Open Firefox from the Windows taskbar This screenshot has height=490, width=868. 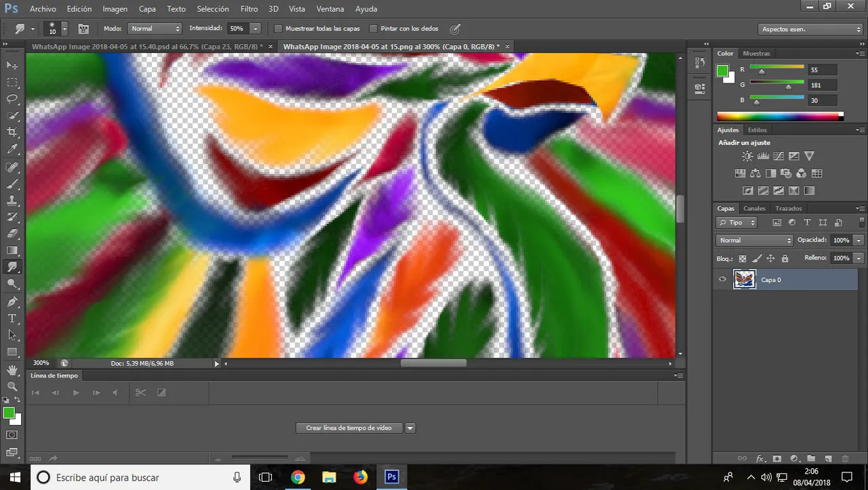[x=360, y=477]
